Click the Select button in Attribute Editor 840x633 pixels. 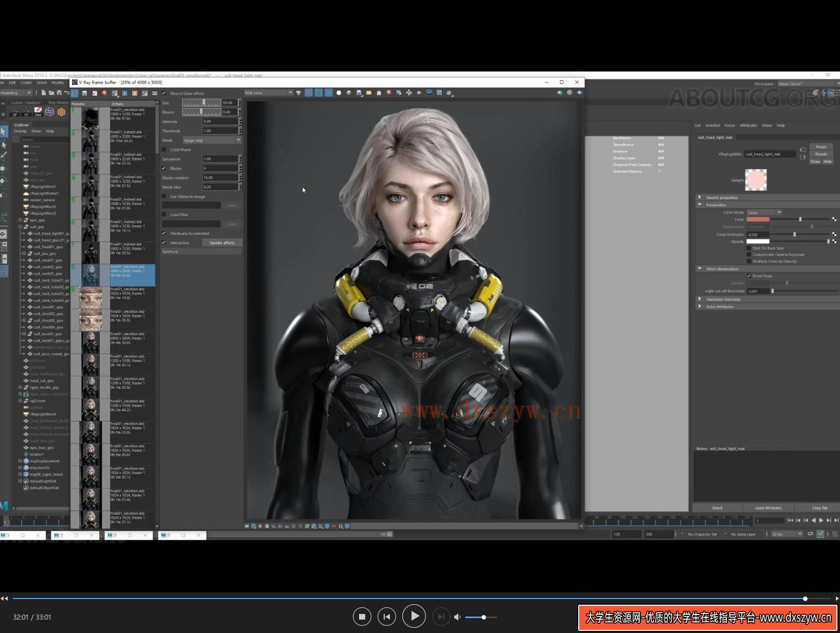point(717,508)
